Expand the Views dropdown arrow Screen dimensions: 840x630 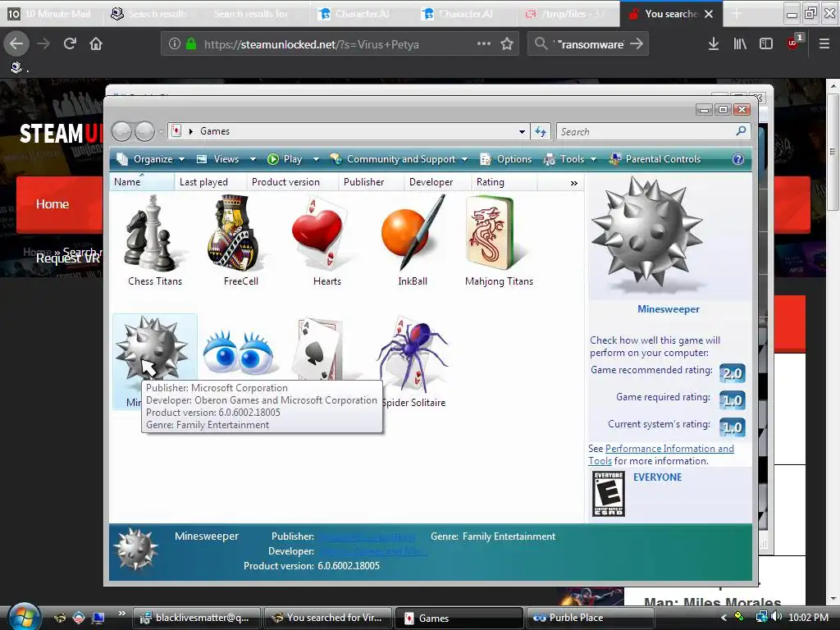(x=253, y=159)
